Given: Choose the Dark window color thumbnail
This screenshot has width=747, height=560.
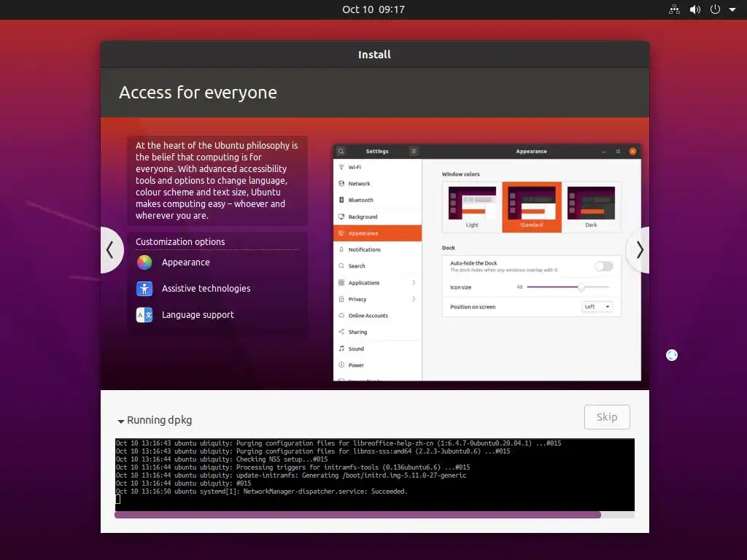Looking at the screenshot, I should [x=591, y=208].
